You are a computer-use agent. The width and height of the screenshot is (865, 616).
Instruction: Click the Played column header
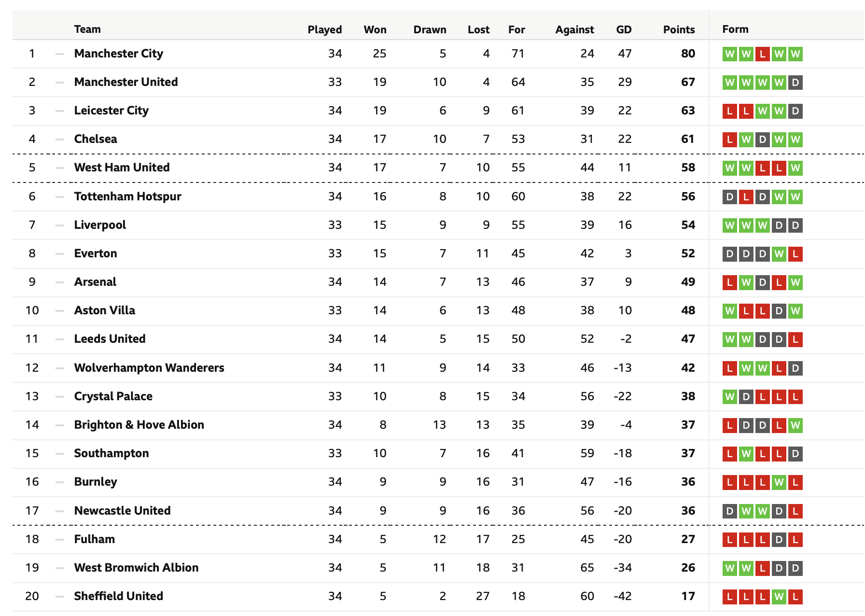click(x=324, y=29)
